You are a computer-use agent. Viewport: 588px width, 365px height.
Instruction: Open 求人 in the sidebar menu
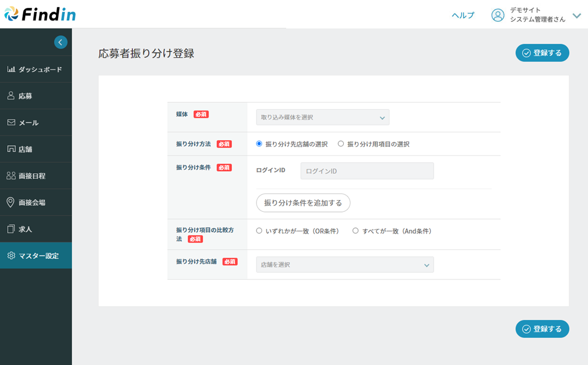coord(25,229)
